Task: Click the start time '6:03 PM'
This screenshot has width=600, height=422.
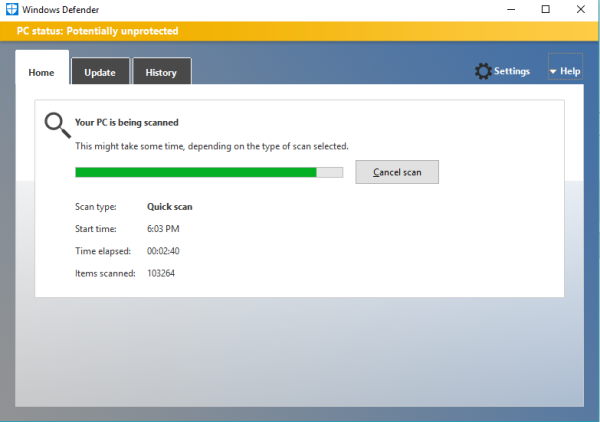Action: [163, 229]
